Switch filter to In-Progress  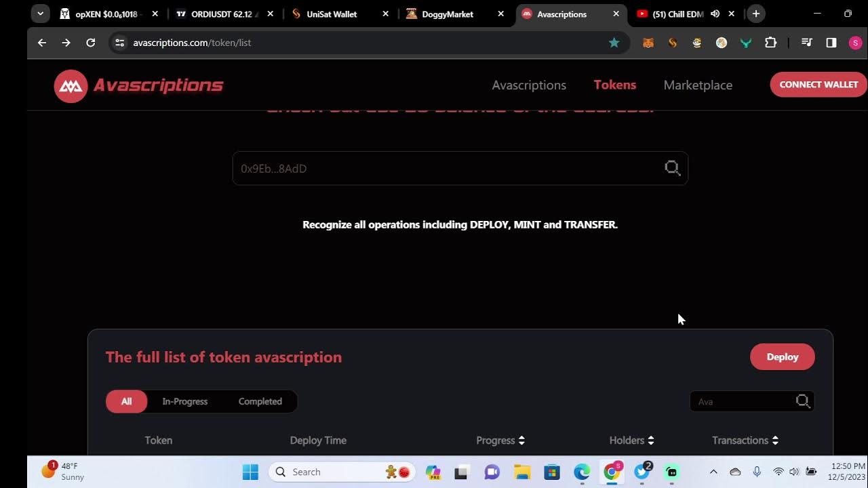coord(184,401)
